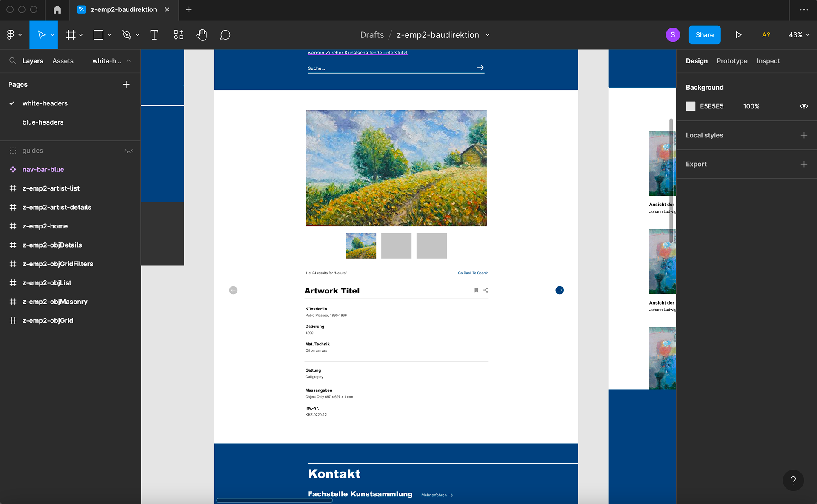
Task: Click the Share button
Action: [705, 35]
